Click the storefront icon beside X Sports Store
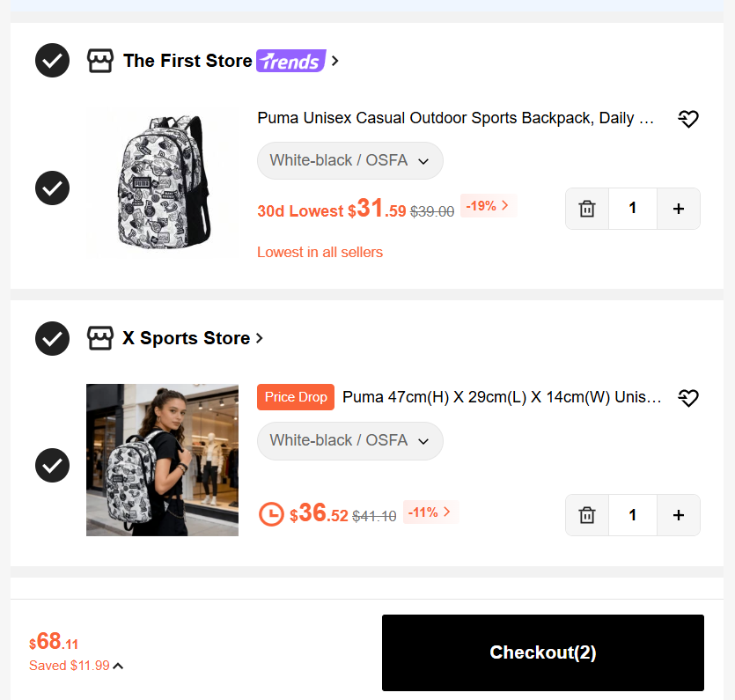 100,338
